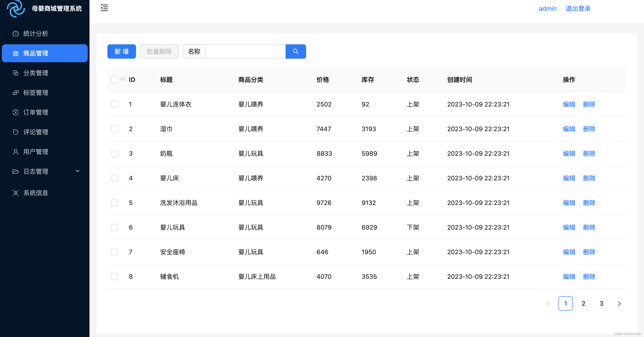Viewport: 644px width, 337px height.
Task: Open selection dropdown arrow beside ID header
Action: (122, 79)
